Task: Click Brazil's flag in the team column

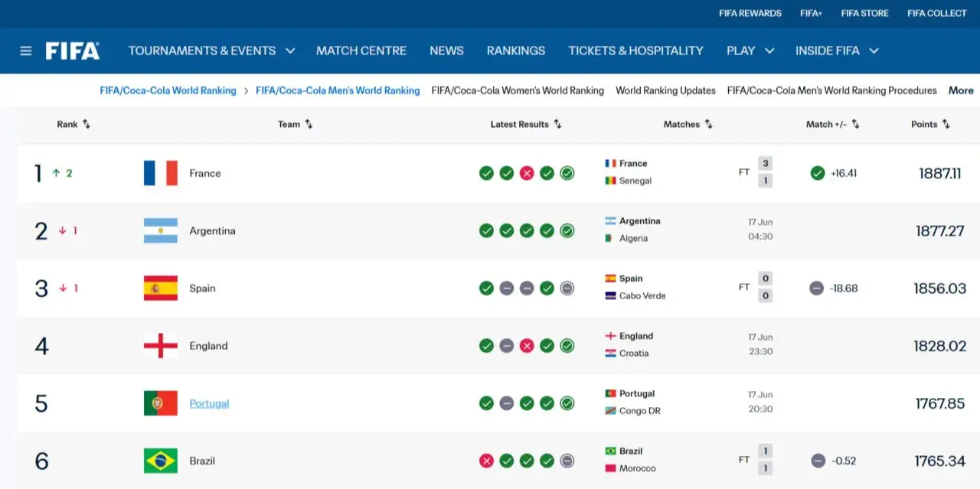Action: (161, 460)
